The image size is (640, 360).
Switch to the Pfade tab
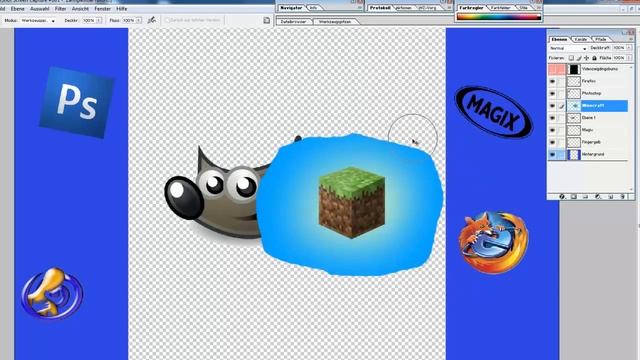pos(601,39)
